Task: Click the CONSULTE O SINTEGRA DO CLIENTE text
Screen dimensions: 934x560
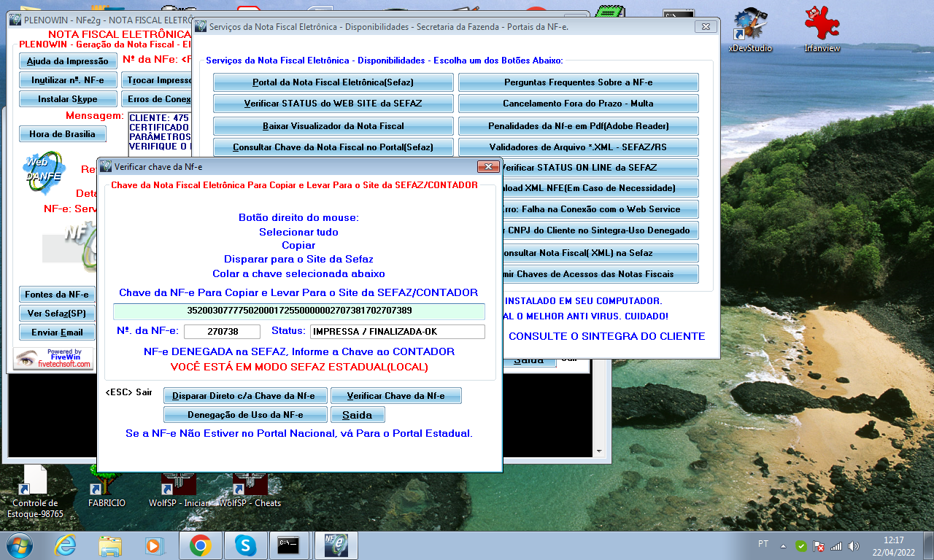Action: [607, 336]
